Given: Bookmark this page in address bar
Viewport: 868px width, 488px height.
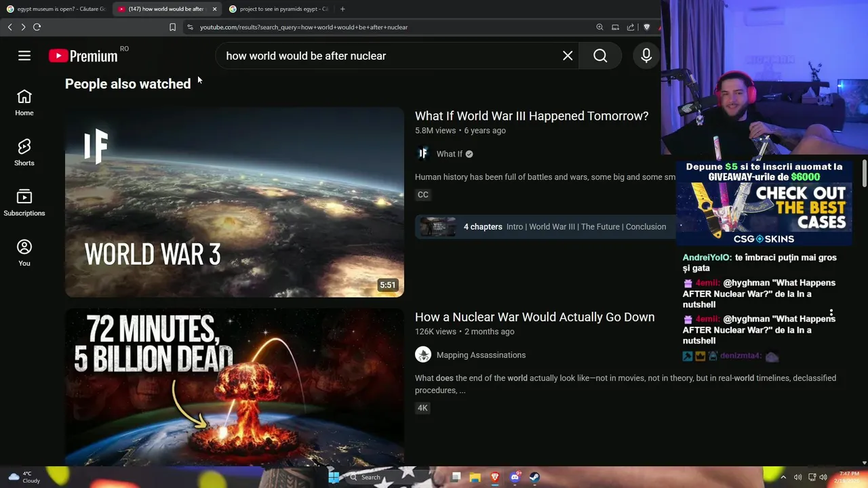Looking at the screenshot, I should tap(172, 27).
